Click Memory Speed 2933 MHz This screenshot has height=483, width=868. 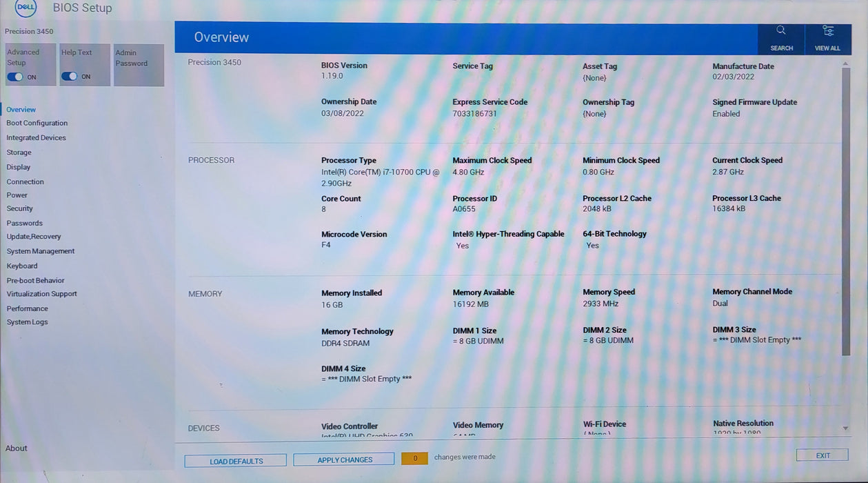click(600, 304)
